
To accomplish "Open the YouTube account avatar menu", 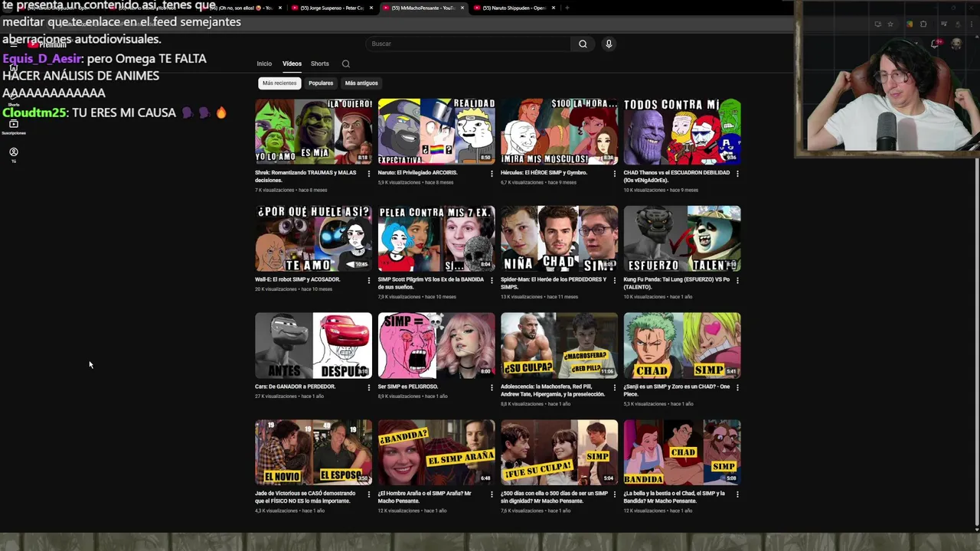I will pyautogui.click(x=956, y=44).
